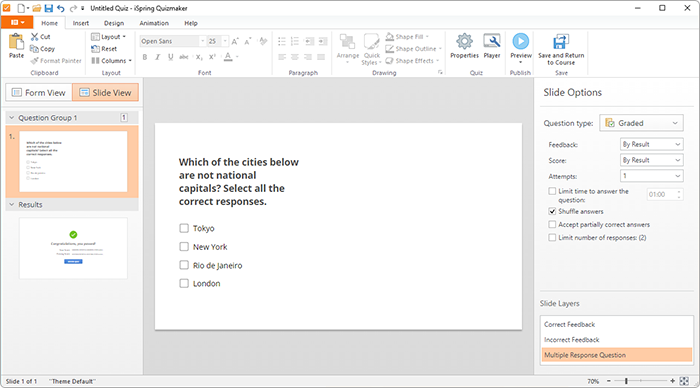Open the Score By Result dropdown
Image resolution: width=700 pixels, height=388 pixels.
point(652,160)
